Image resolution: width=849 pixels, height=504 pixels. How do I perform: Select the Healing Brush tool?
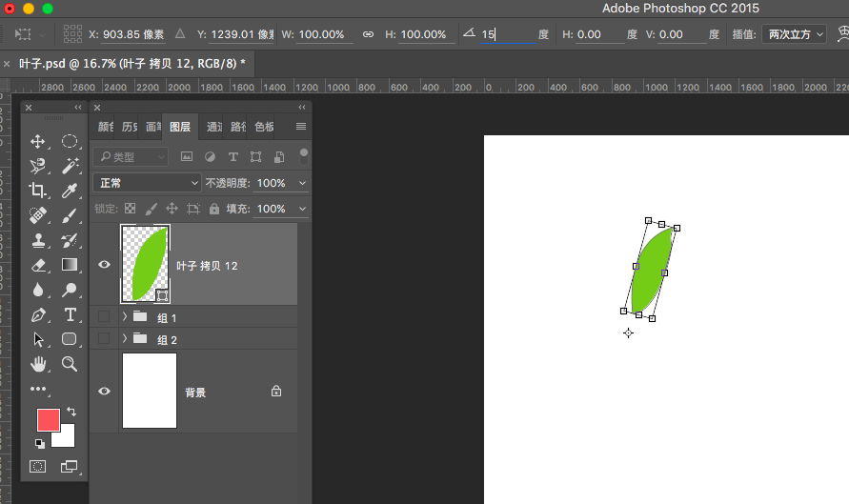point(37,215)
